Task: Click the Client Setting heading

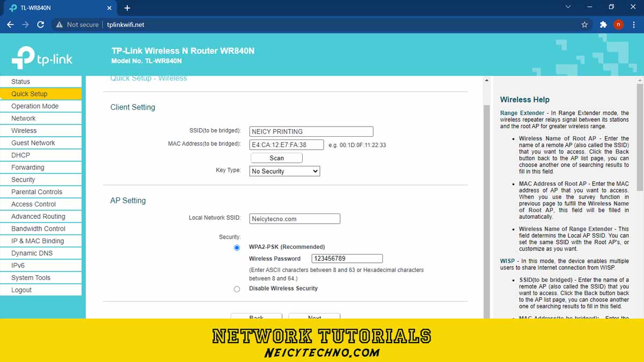Action: click(x=133, y=107)
